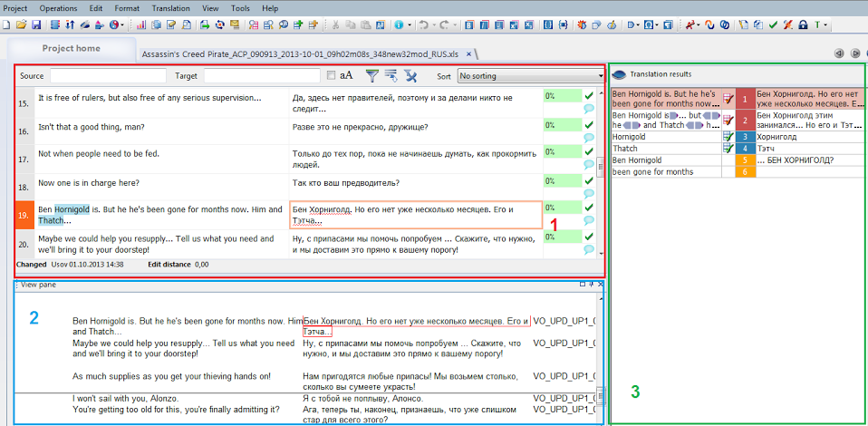Click the orange bug icon in toolbar
Image resolution: width=868 pixels, height=426 pixels.
[x=582, y=24]
